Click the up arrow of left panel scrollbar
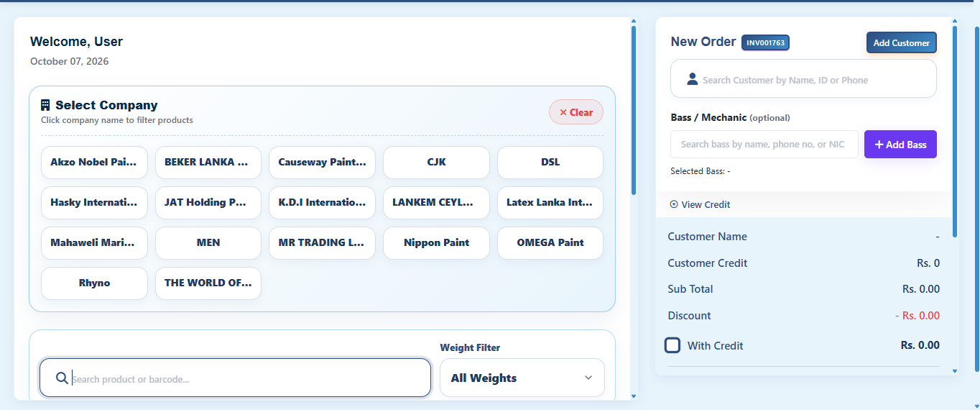This screenshot has height=410, width=980. pos(634,21)
